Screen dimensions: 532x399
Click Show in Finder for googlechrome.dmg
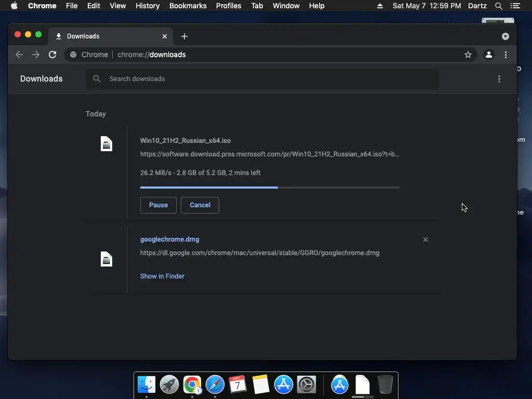(x=162, y=276)
